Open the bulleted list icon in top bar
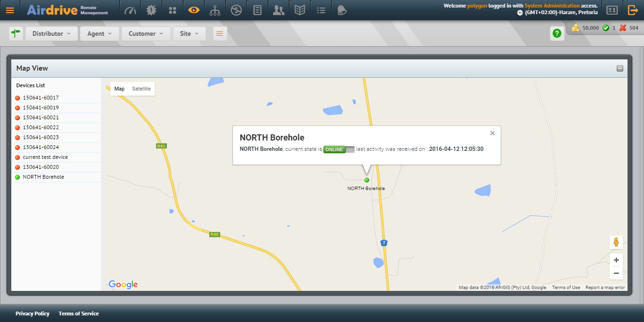This screenshot has width=644, height=322. [x=321, y=10]
